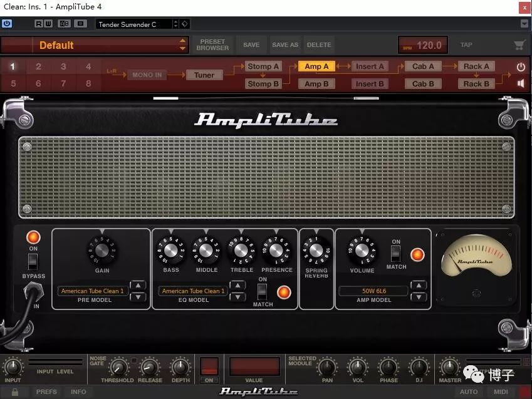This screenshot has width=532, height=399.
Task: Open the American Tube Clean 1 EQ MODEL list
Action: [x=193, y=291]
